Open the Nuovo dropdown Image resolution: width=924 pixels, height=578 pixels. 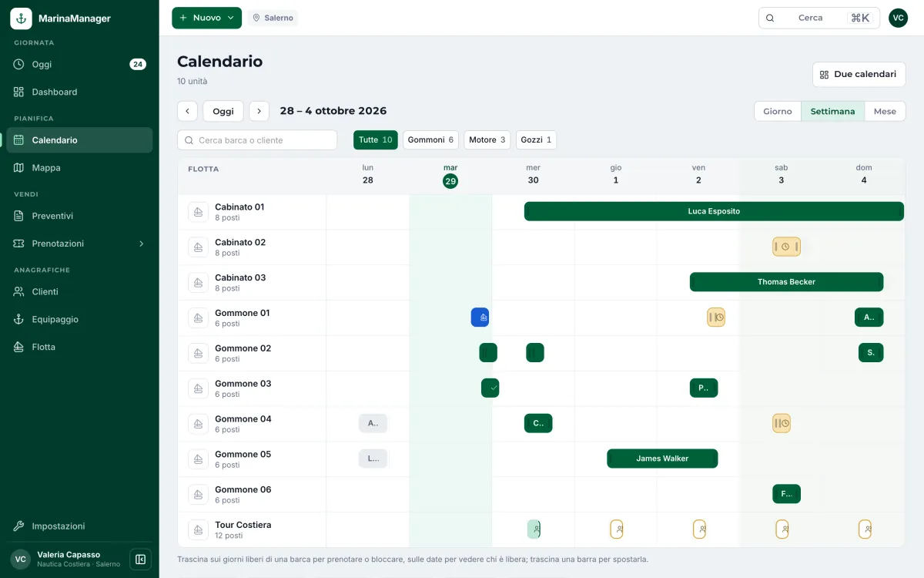pos(206,18)
